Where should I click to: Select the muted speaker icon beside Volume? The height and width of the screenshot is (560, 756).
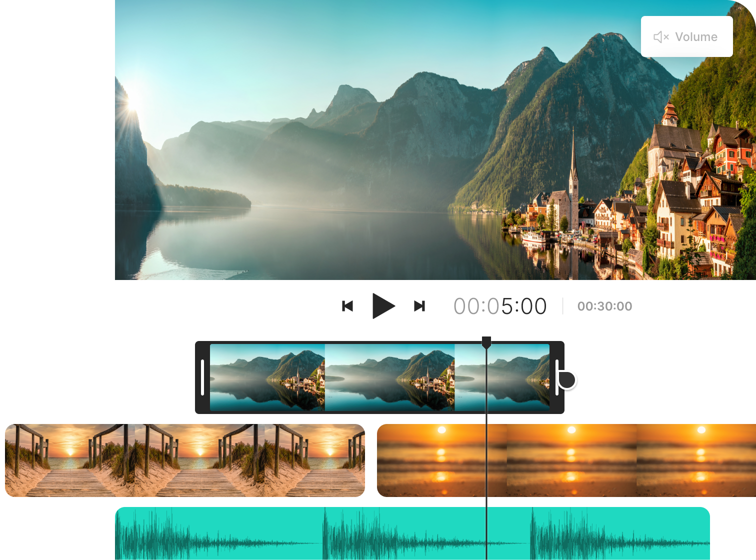click(x=661, y=36)
